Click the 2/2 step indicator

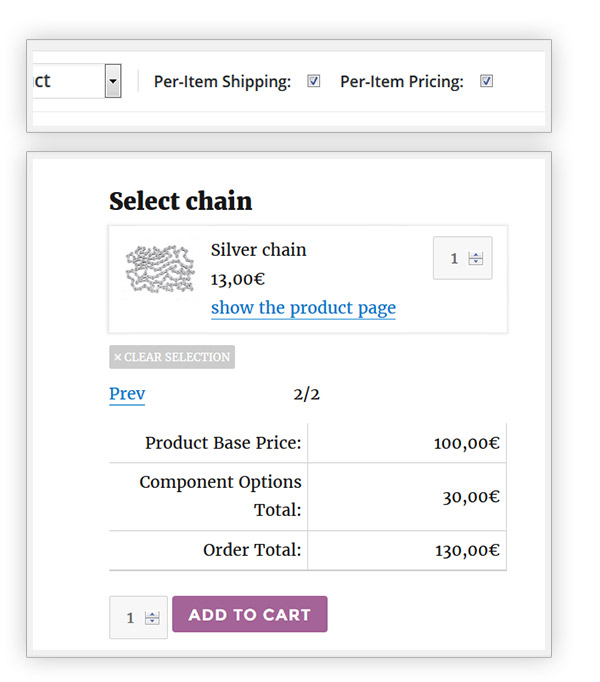tap(307, 394)
